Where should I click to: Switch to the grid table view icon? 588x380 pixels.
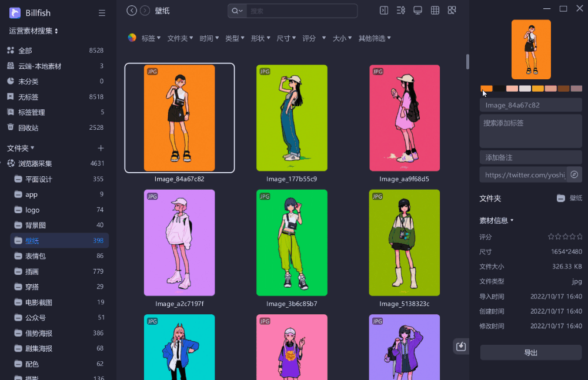pyautogui.click(x=435, y=10)
